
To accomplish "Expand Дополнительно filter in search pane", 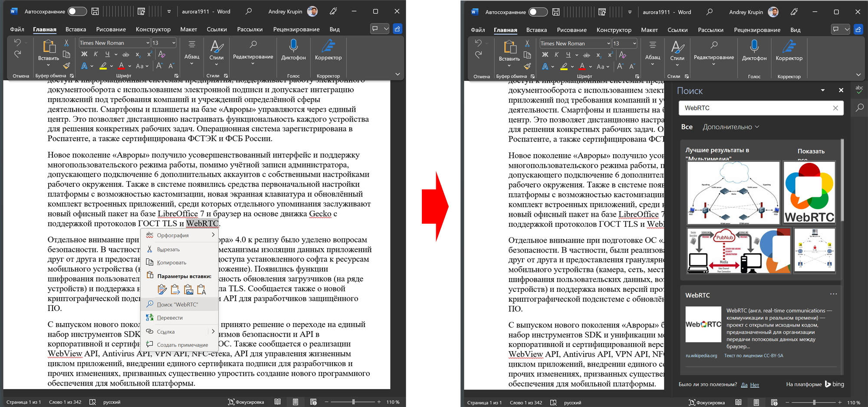I will coord(731,127).
